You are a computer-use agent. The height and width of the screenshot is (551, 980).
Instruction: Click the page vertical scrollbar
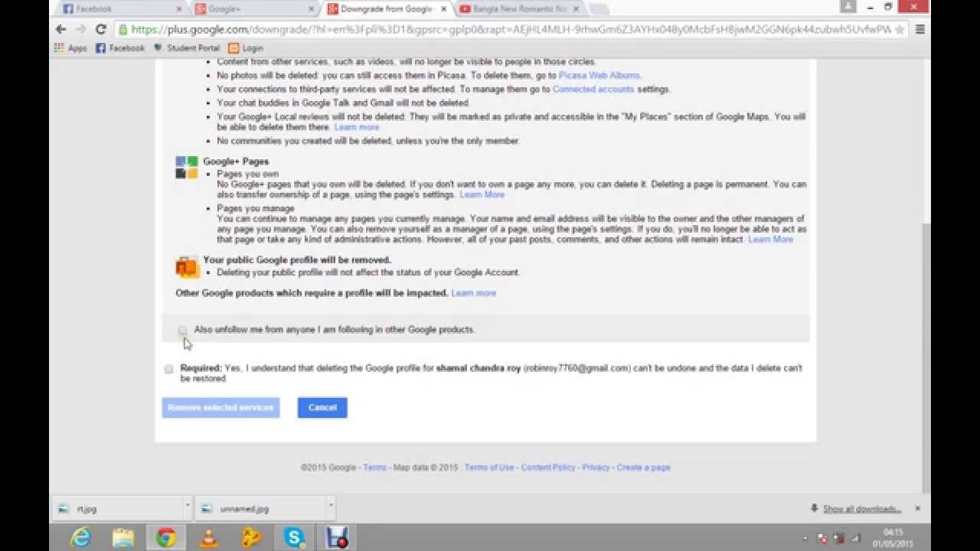pos(926,358)
